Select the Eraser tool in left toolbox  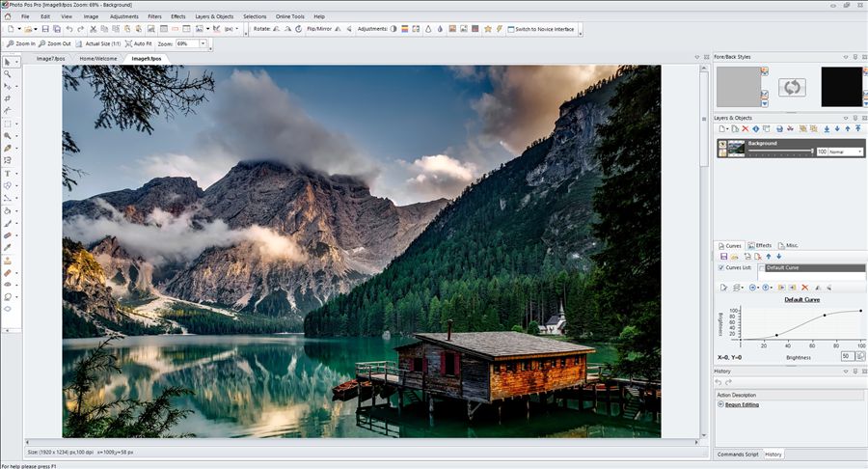coord(8,235)
